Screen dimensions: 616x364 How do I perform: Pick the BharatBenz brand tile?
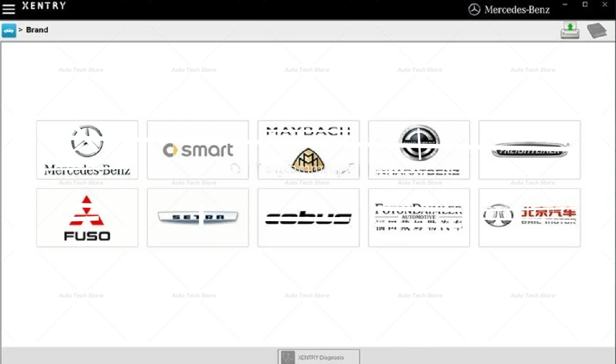tap(419, 150)
